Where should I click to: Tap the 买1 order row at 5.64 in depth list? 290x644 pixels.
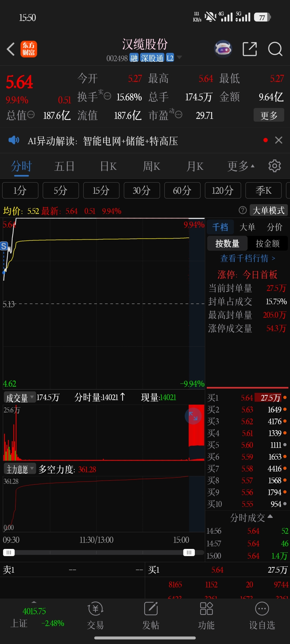pos(247,397)
